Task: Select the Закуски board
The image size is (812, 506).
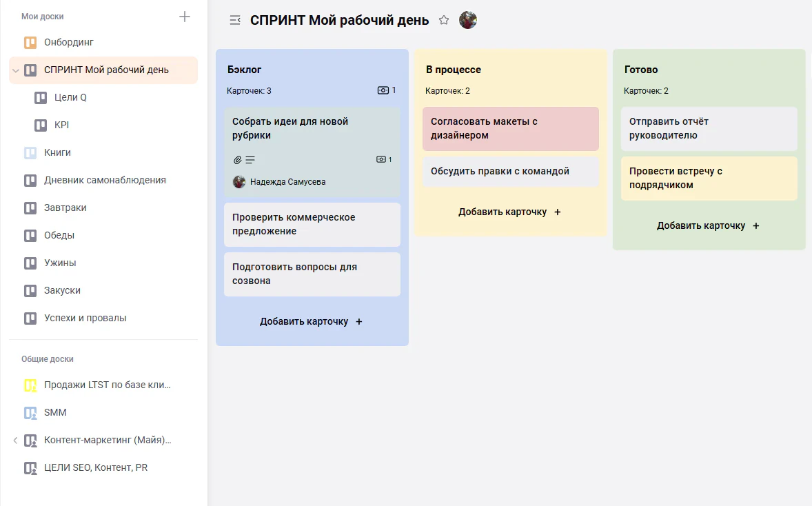Action: click(62, 290)
